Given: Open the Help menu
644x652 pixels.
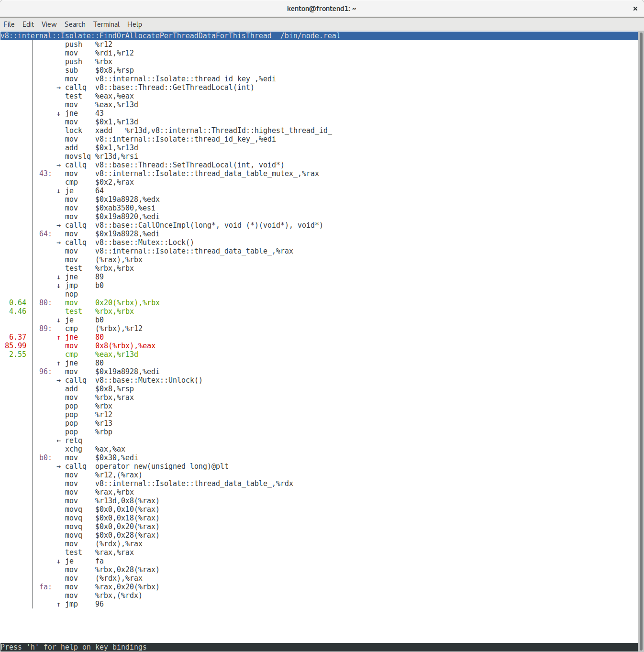Looking at the screenshot, I should [x=134, y=24].
